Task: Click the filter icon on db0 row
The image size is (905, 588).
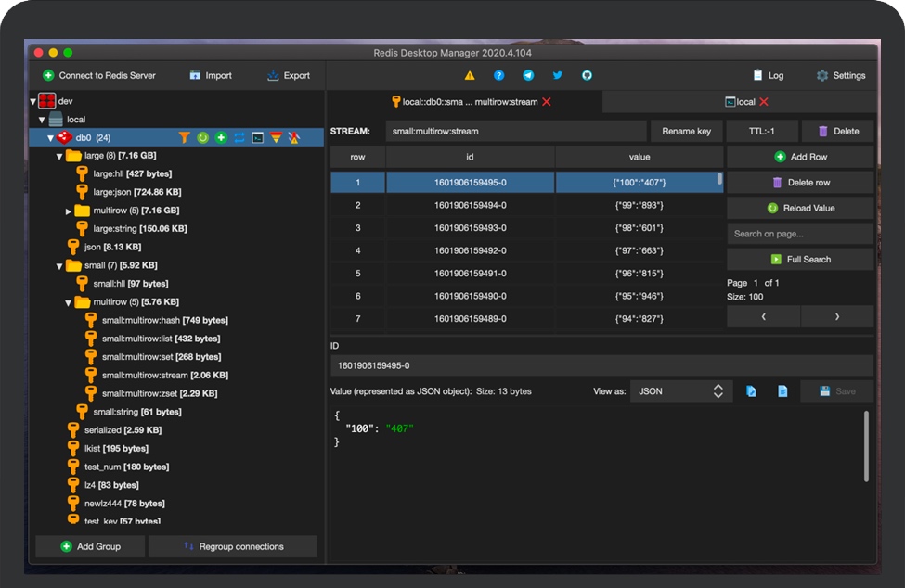Action: pos(185,137)
